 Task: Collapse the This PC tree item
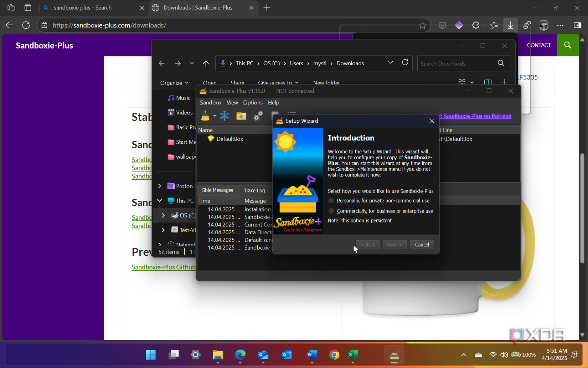click(x=159, y=200)
